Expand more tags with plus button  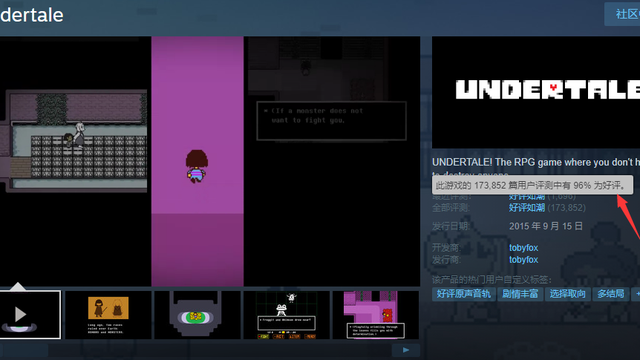click(636, 294)
